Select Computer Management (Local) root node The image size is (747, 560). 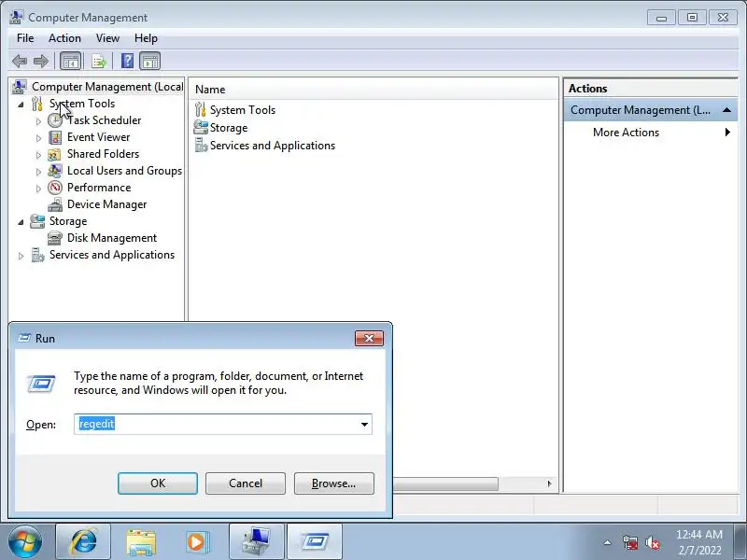(x=107, y=87)
